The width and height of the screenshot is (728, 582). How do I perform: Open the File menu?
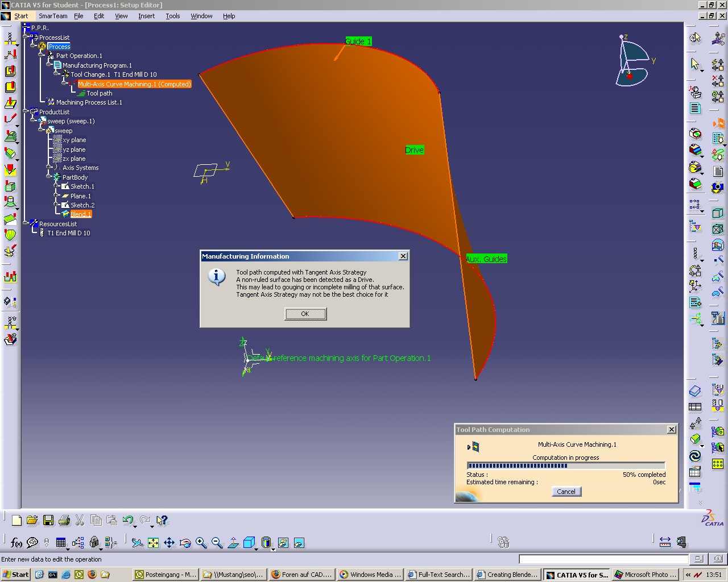click(x=78, y=16)
